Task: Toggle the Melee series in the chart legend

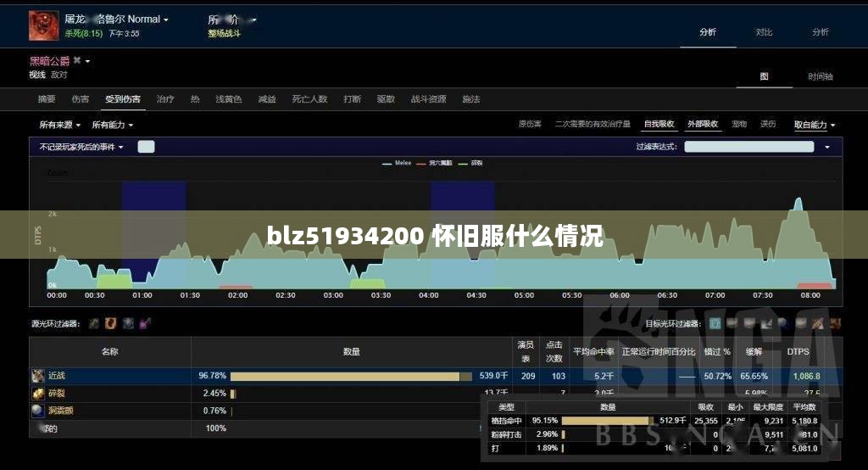Action: pos(397,163)
